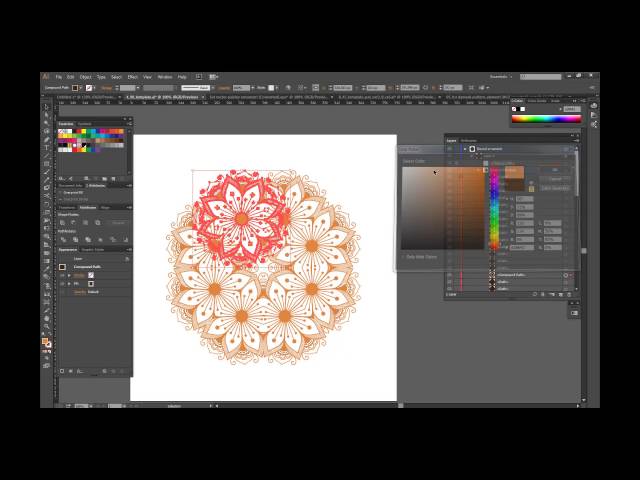Toggle visibility of Compound Path layer row
Screen dimensions: 640x480
[x=450, y=275]
